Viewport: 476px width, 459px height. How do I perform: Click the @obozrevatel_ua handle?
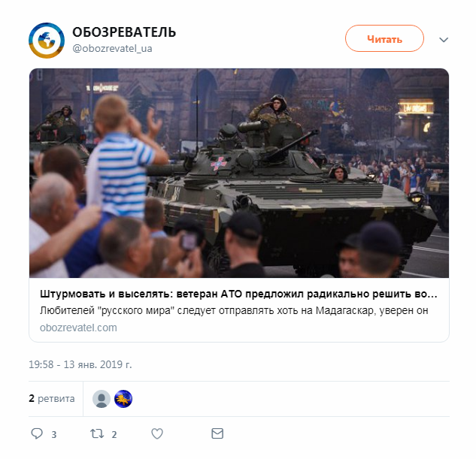click(112, 49)
